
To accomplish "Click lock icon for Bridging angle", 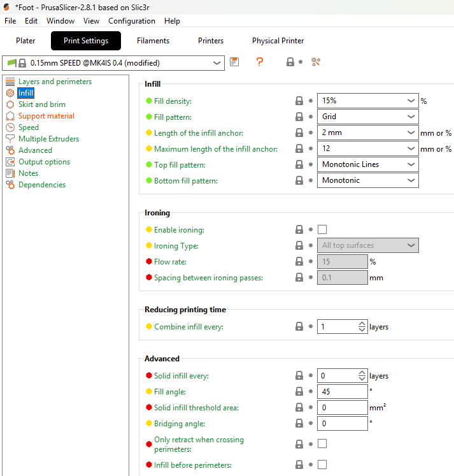I will (299, 423).
